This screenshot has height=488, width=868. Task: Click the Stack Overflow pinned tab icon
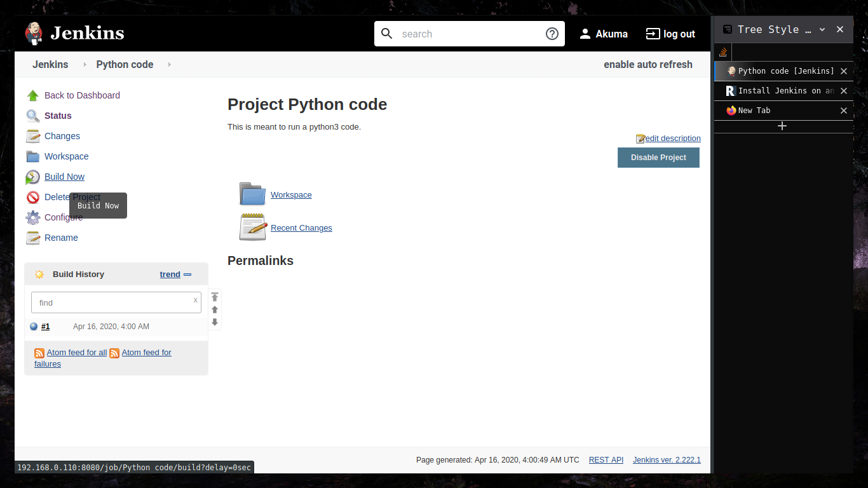(723, 52)
